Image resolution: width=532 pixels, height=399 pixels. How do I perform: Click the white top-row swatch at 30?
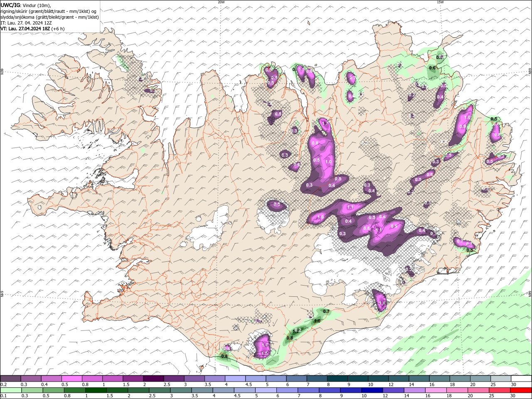521,378
